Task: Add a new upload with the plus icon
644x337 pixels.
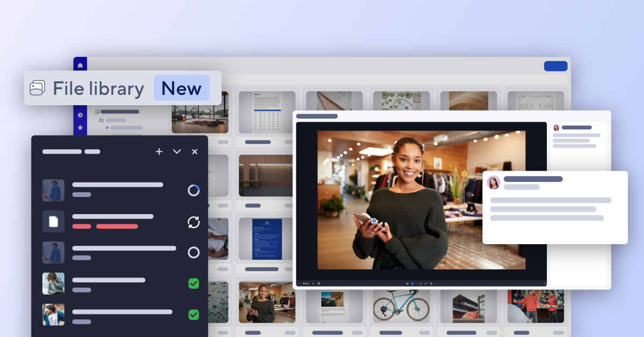Action: click(159, 152)
